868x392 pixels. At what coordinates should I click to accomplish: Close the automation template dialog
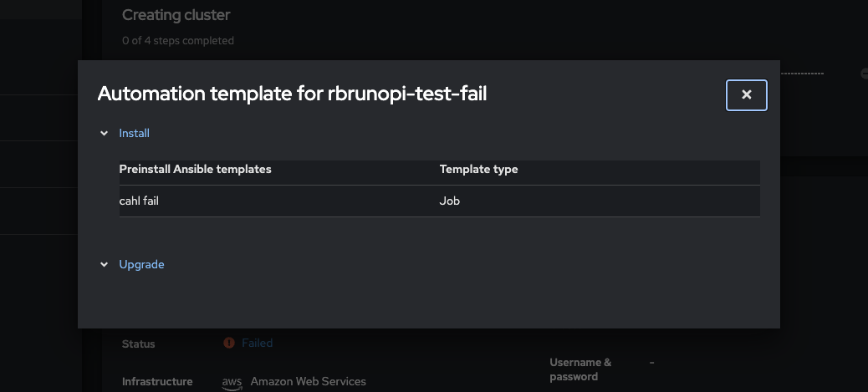click(747, 95)
